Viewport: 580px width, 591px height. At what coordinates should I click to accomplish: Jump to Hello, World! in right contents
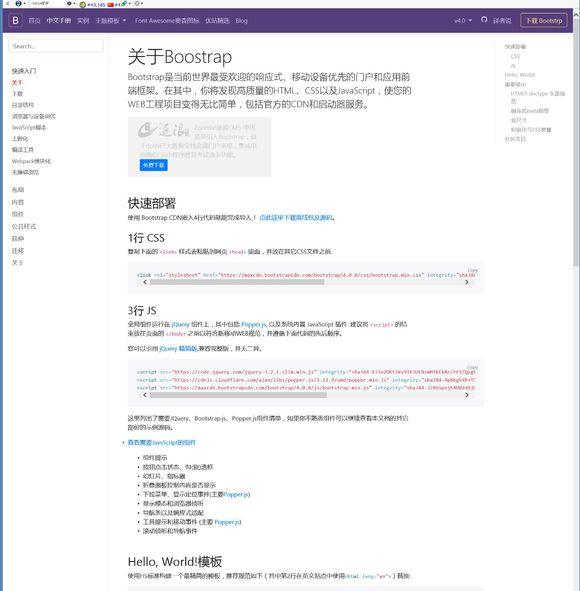(x=520, y=75)
